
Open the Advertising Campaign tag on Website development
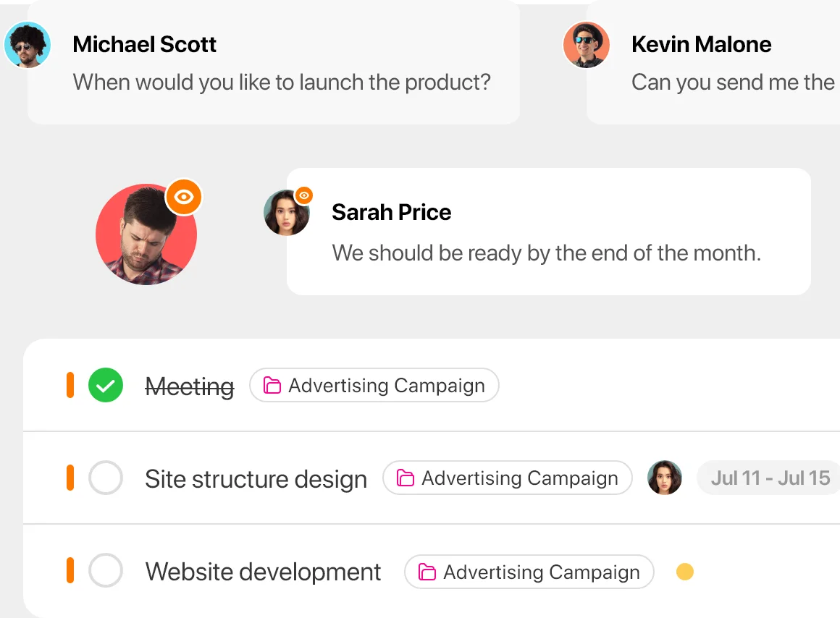click(x=529, y=572)
